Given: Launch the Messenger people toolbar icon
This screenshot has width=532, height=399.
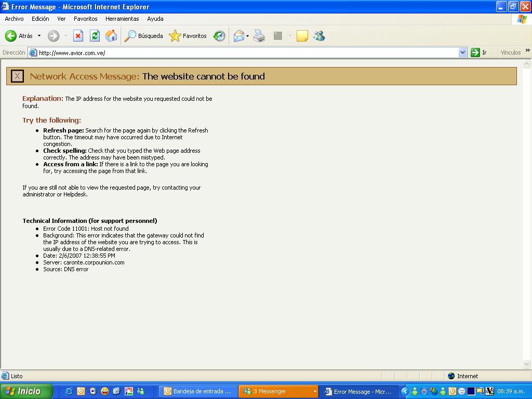Looking at the screenshot, I should (x=320, y=36).
